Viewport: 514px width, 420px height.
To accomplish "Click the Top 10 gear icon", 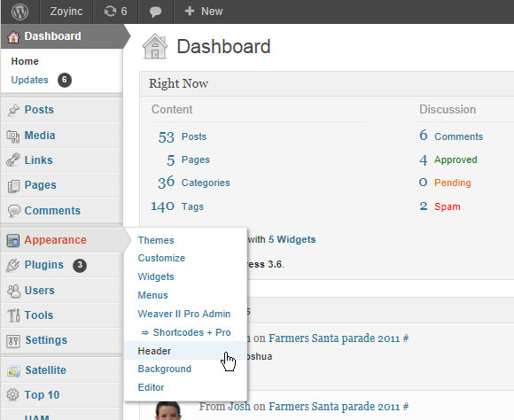I will click(12, 394).
